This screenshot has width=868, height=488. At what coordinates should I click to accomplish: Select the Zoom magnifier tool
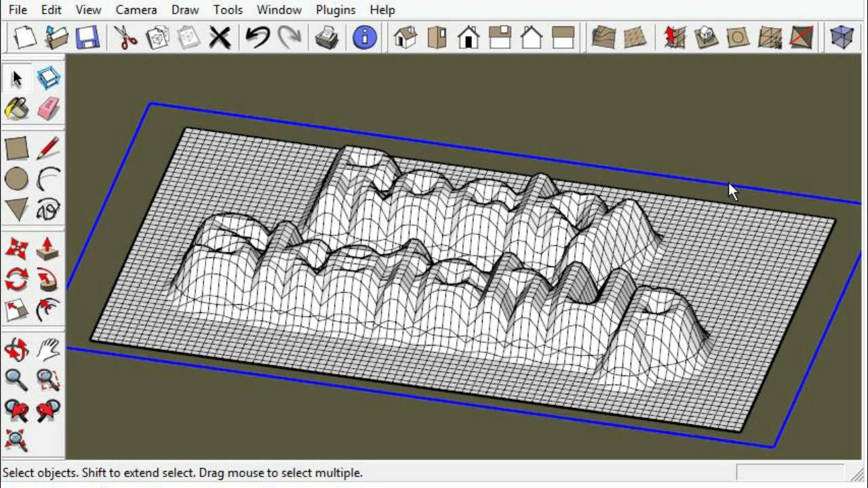[x=17, y=380]
